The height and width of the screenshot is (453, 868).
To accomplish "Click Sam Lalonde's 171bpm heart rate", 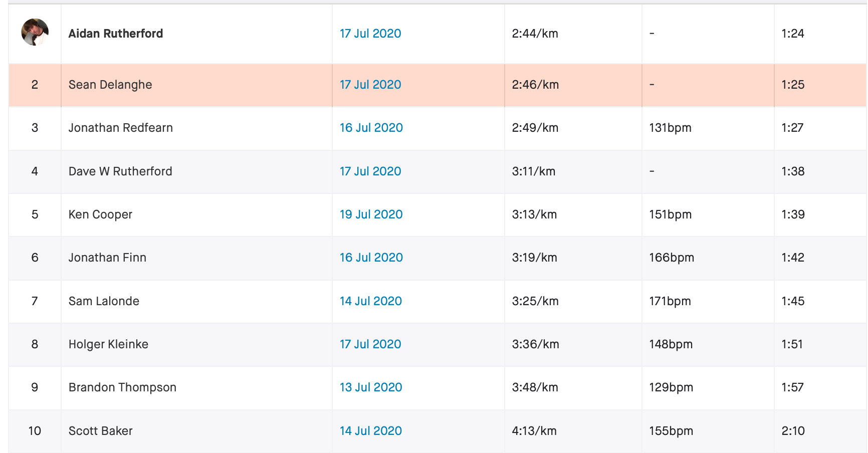I will pos(670,301).
